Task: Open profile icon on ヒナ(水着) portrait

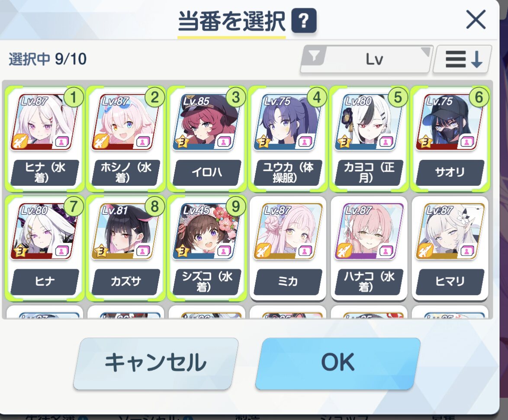Action: tap(62, 142)
